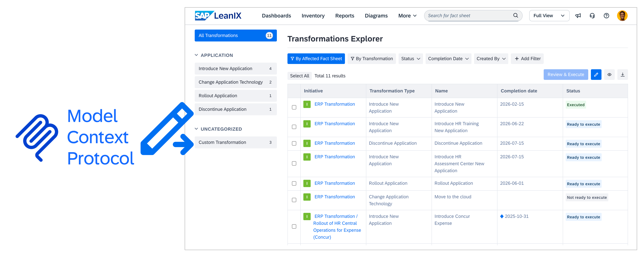644x257 pixels.
Task: Collapse the APPLICATION category section
Action: pos(197,55)
